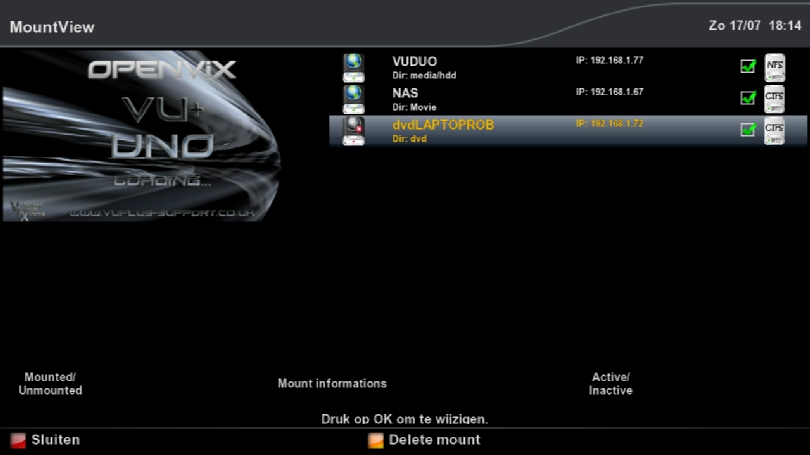Click the globe drive icon for NAS
Screen dimensions: 810x455
point(353,99)
